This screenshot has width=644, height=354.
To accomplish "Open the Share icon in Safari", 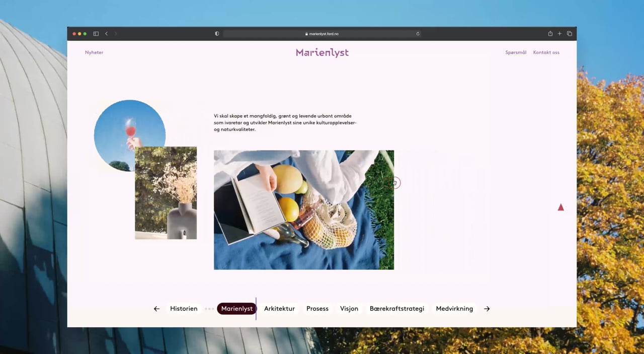I will [x=550, y=34].
